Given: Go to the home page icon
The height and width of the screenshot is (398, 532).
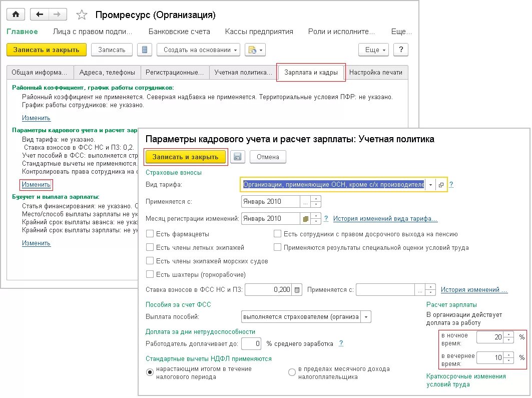Looking at the screenshot, I should click(x=16, y=14).
